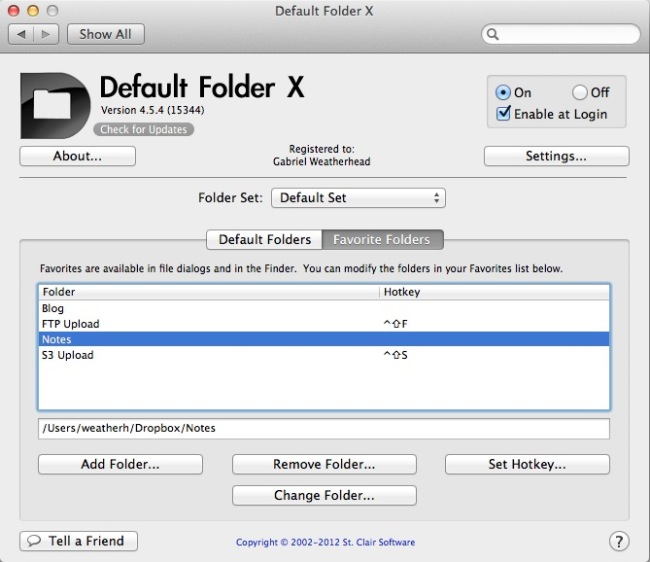Select the FTP Upload folder row
The image size is (650, 562).
coord(324,324)
